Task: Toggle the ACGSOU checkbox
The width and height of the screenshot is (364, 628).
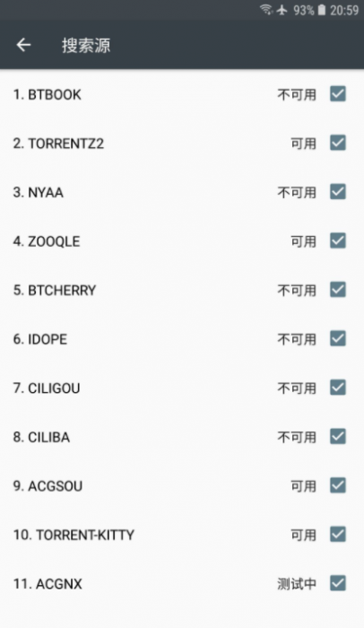Action: 338,485
